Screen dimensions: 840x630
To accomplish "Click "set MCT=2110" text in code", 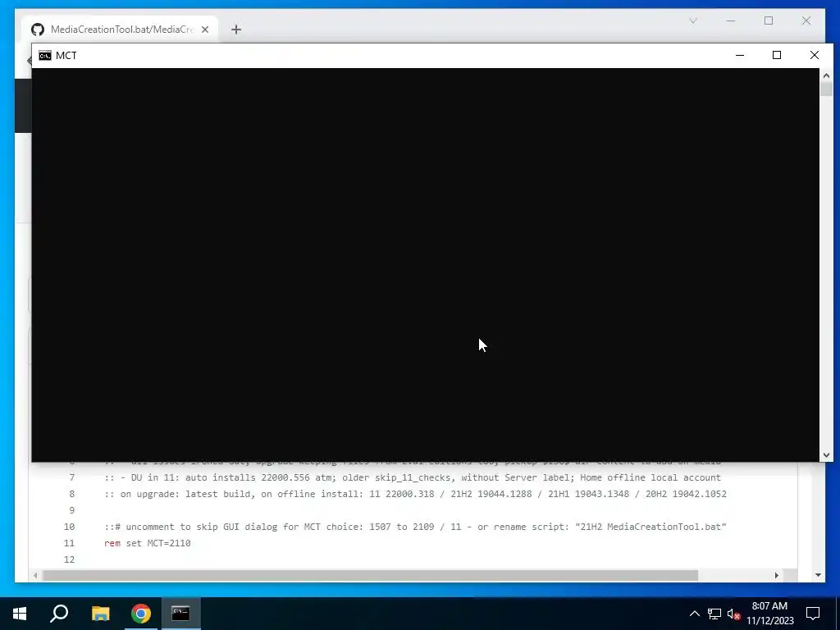I will (158, 543).
